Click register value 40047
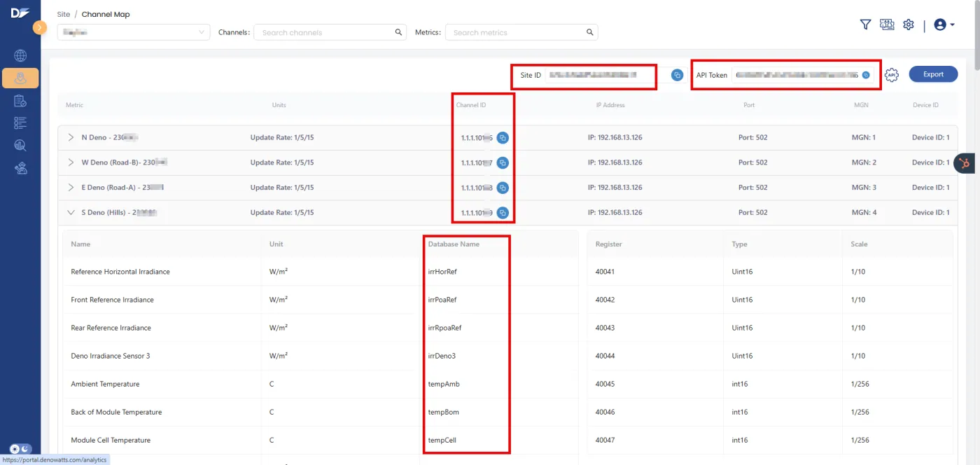This screenshot has height=465, width=980. coord(605,440)
